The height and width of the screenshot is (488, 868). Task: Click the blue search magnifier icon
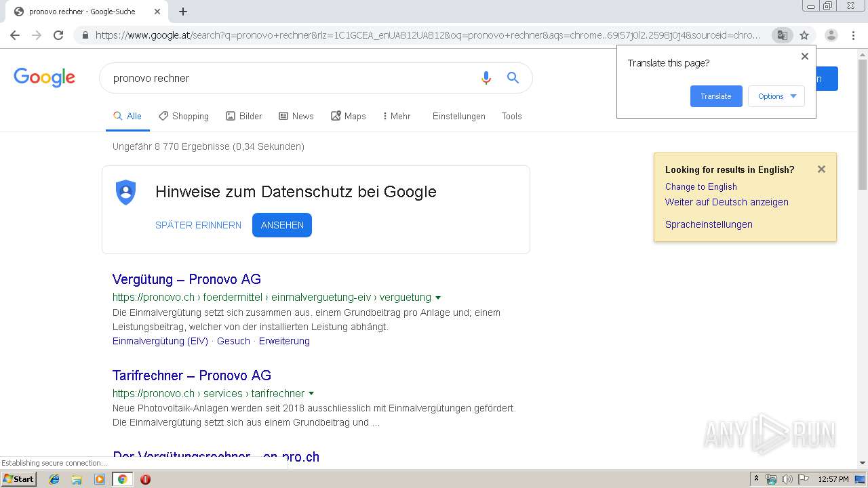[513, 78]
